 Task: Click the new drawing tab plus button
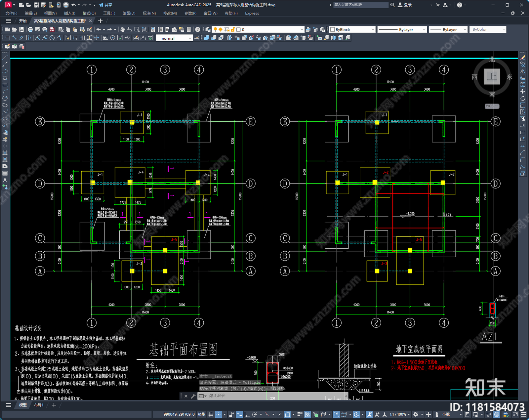click(101, 21)
